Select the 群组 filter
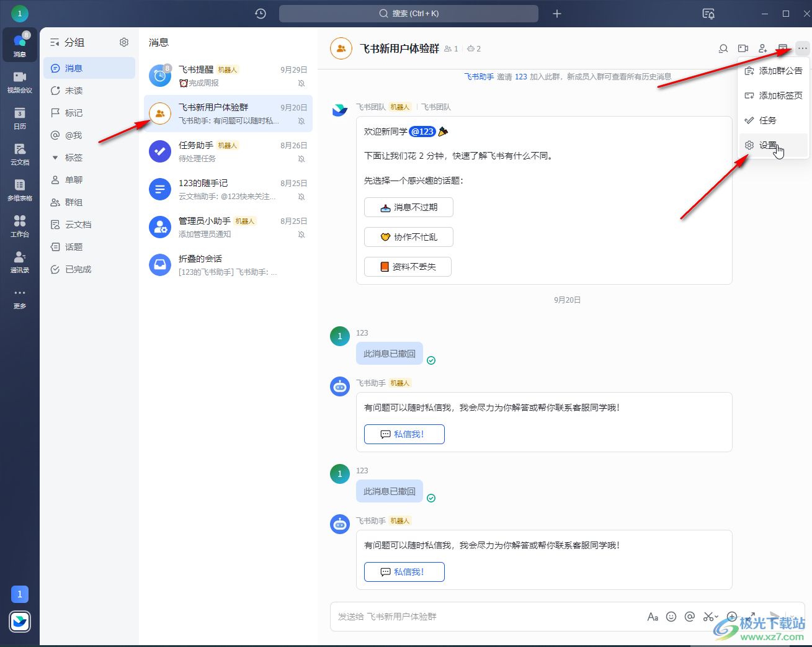The image size is (812, 647). point(89,202)
